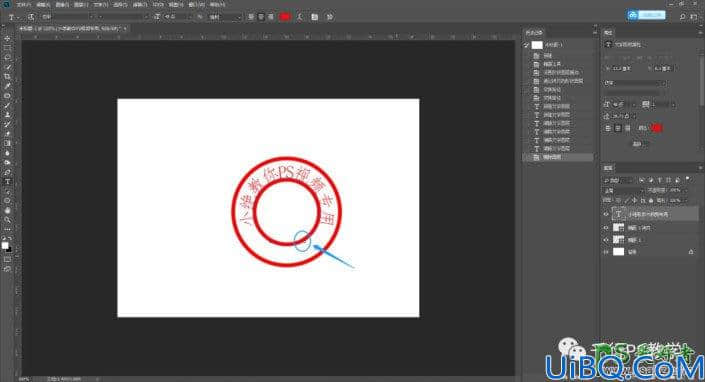Click the red text color swatch in options bar
The width and height of the screenshot is (705, 382).
[x=285, y=17]
